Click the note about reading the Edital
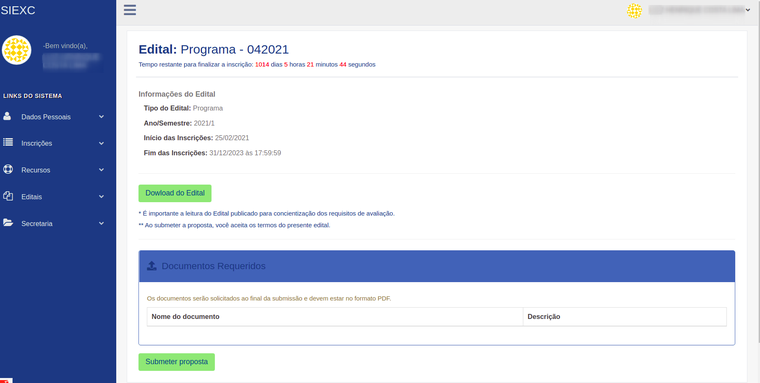The image size is (760, 383). pos(267,213)
